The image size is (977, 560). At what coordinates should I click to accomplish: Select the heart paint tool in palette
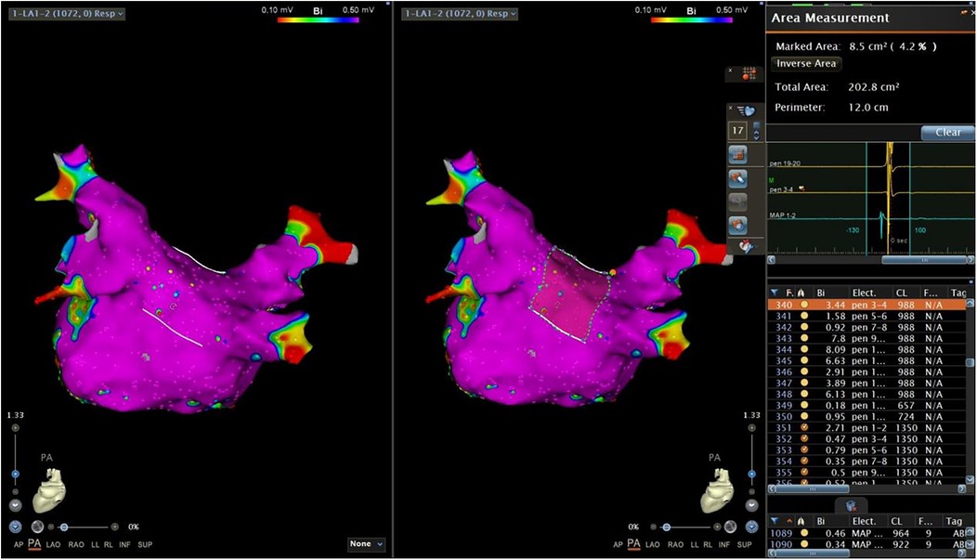(738, 224)
